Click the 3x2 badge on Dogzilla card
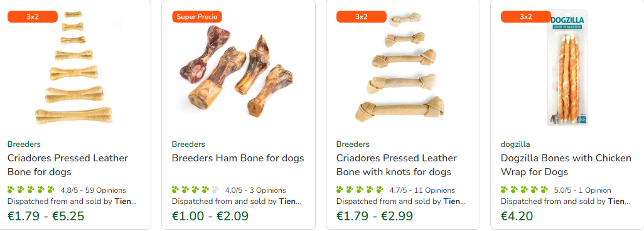 pyautogui.click(x=526, y=16)
